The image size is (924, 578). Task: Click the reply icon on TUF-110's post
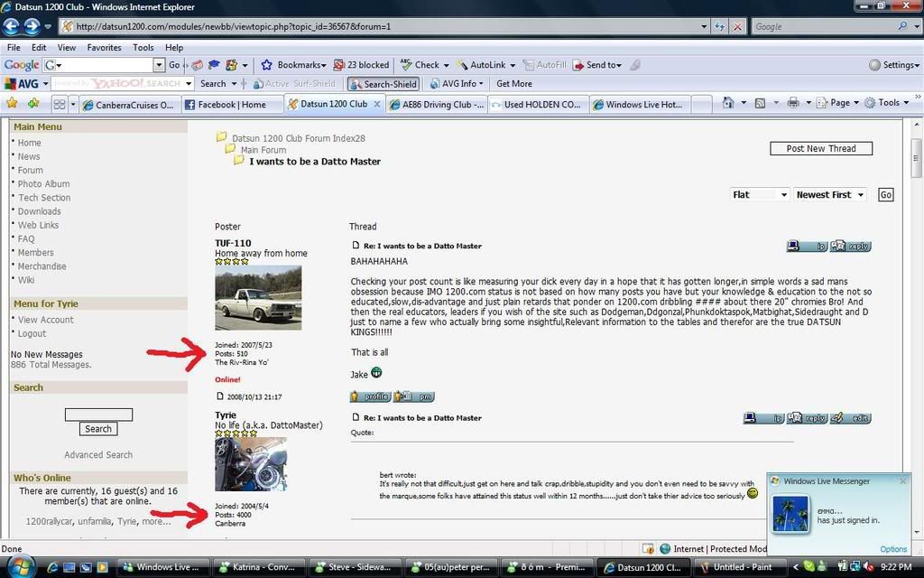851,246
